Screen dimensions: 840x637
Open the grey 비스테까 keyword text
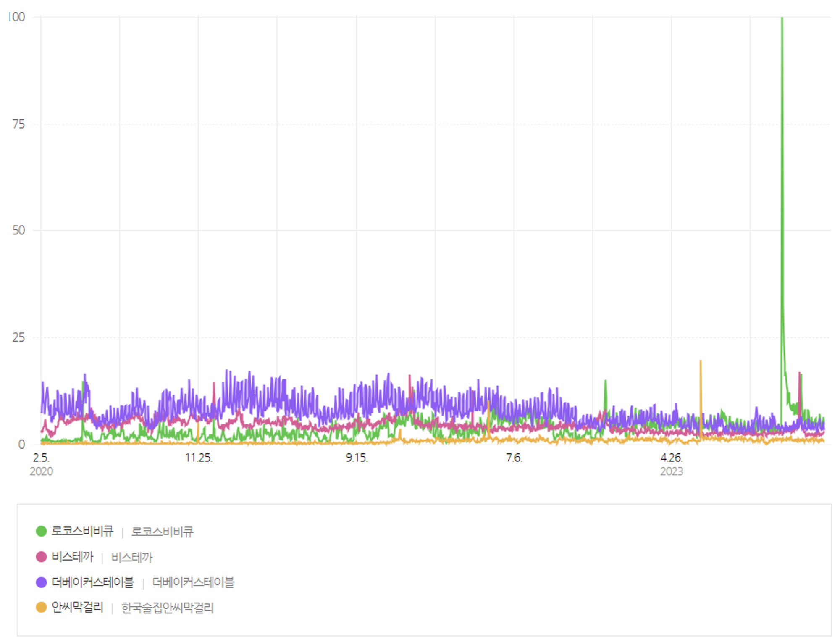132,557
